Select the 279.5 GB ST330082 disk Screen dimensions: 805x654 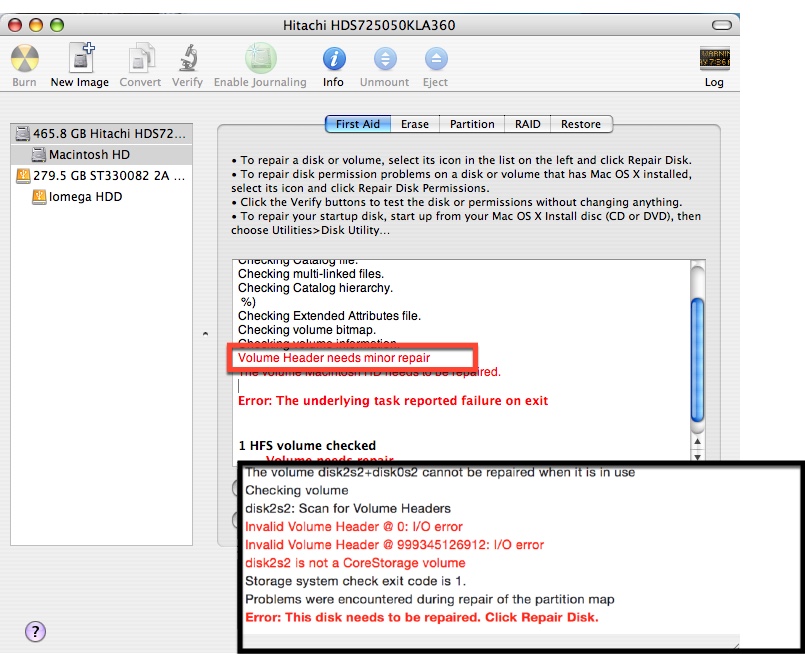pyautogui.click(x=100, y=176)
